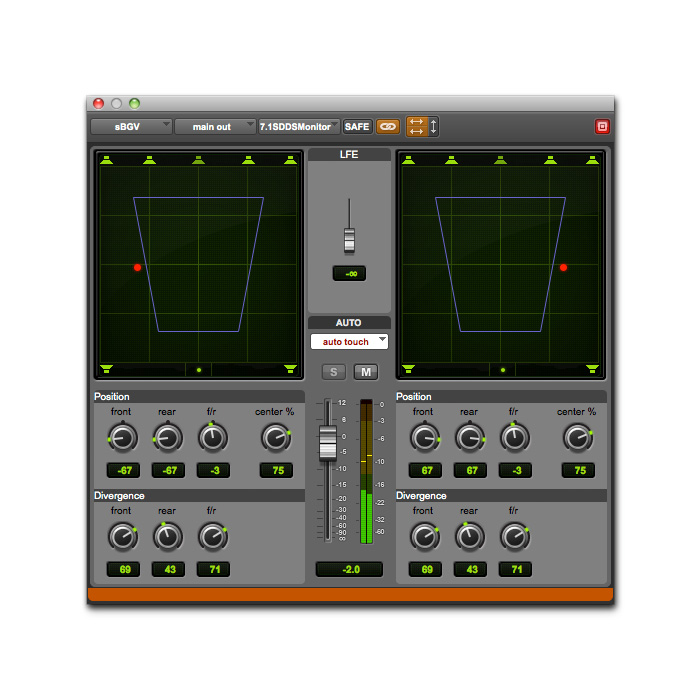The image size is (700, 700).
Task: Click right Position front knob
Action: 425,438
